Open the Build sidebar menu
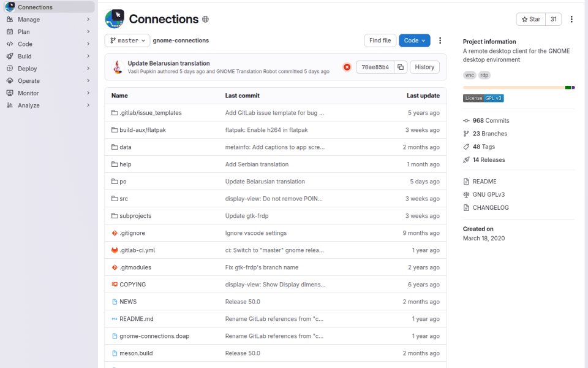The width and height of the screenshot is (588, 368). tap(49, 56)
